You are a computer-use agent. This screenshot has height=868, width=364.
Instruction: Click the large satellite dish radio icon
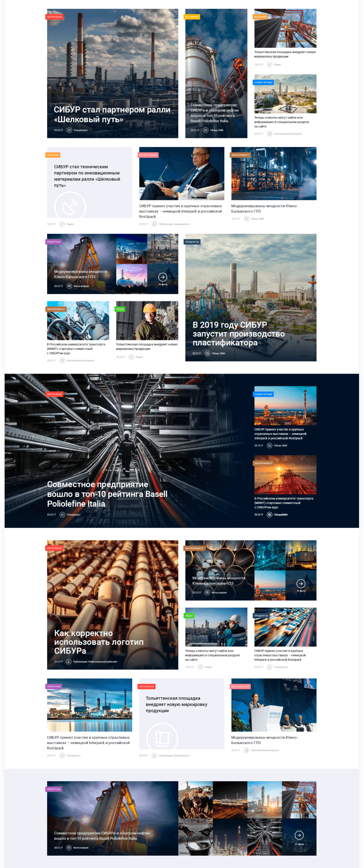(x=70, y=207)
